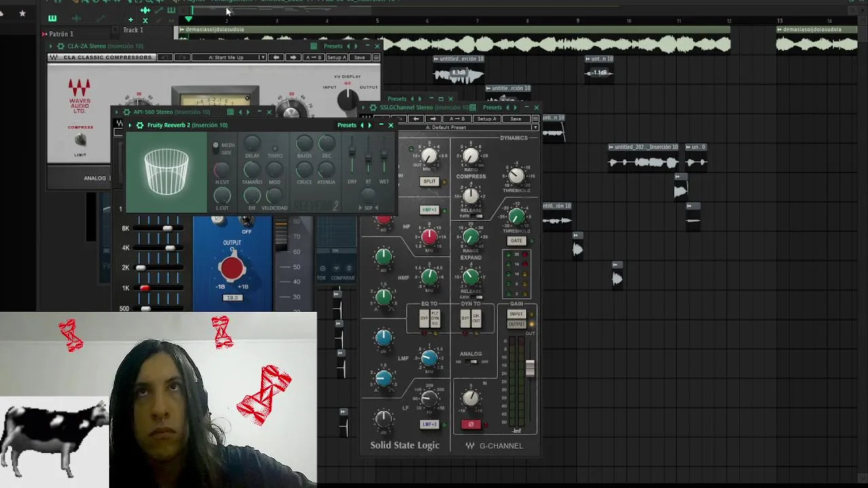
Task: Open API-560 Stereo gear settings icon
Action: tap(126, 112)
